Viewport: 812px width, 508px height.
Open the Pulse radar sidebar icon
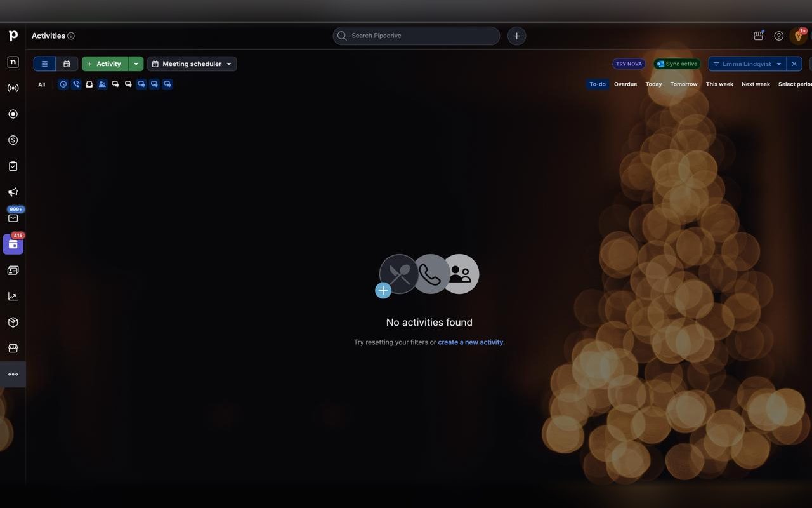tap(13, 88)
